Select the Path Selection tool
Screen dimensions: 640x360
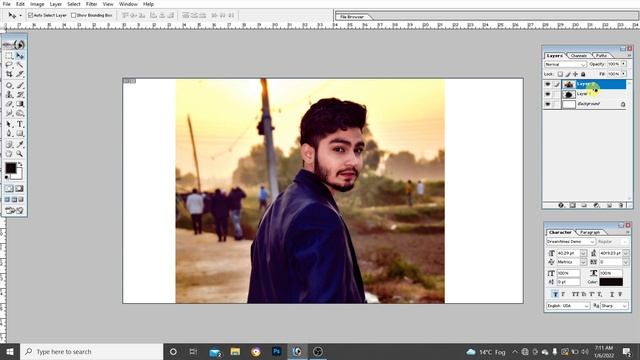pyautogui.click(x=9, y=124)
